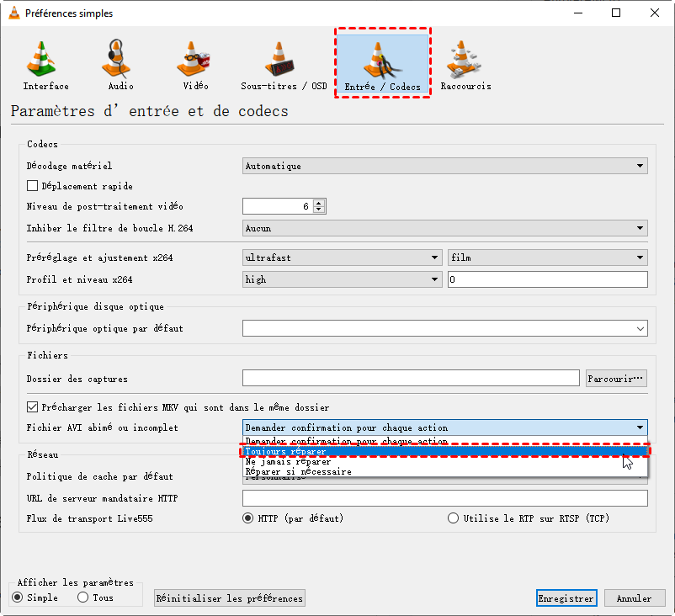This screenshot has height=616, width=675.
Task: Click the Enregistrer button
Action: tap(566, 598)
